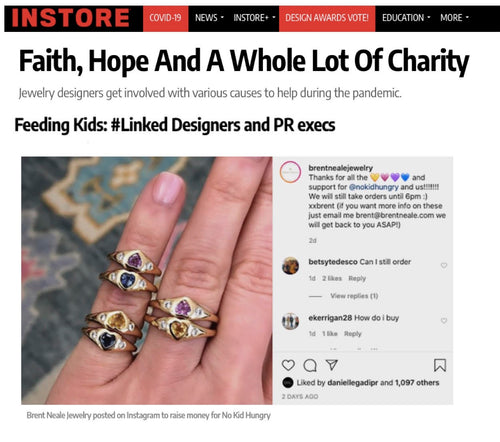Like betsytedesco's comment with the small heart
The height and width of the screenshot is (442, 500).
coord(444,265)
